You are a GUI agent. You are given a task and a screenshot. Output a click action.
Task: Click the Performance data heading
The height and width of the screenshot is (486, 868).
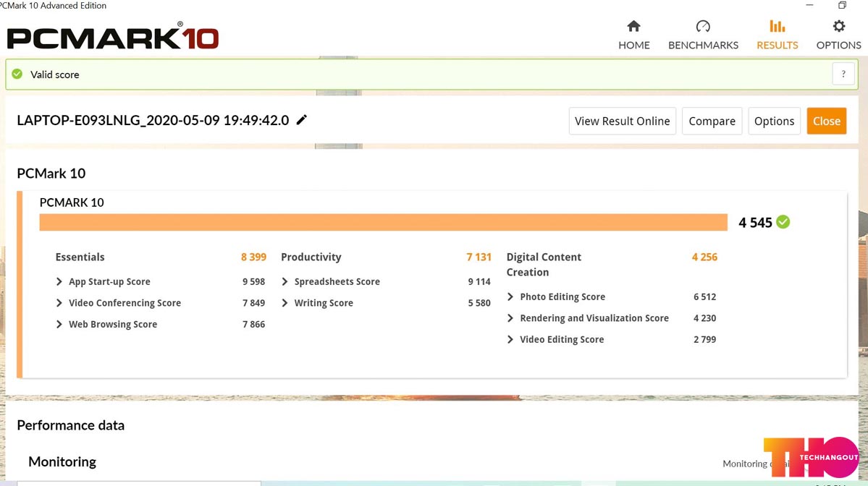click(70, 425)
